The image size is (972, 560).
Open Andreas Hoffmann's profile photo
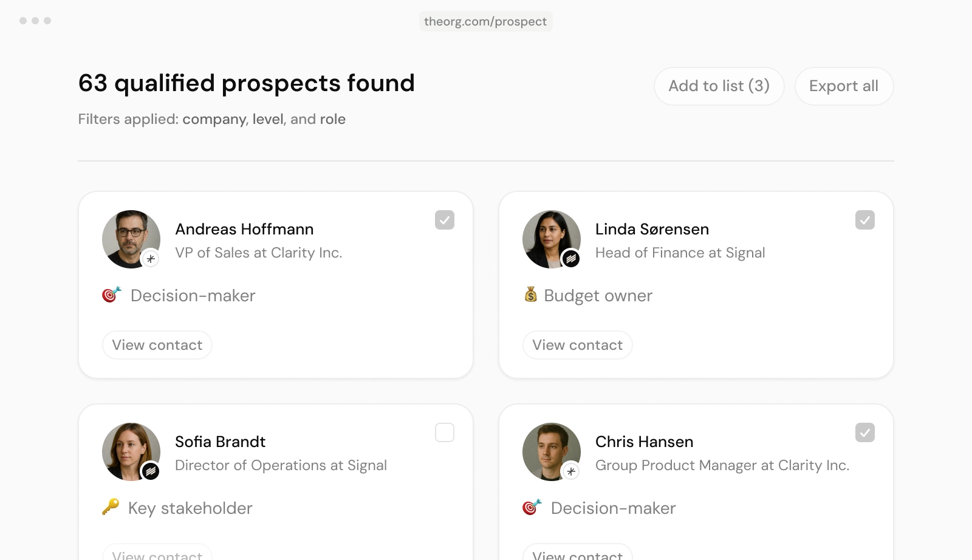(x=131, y=239)
